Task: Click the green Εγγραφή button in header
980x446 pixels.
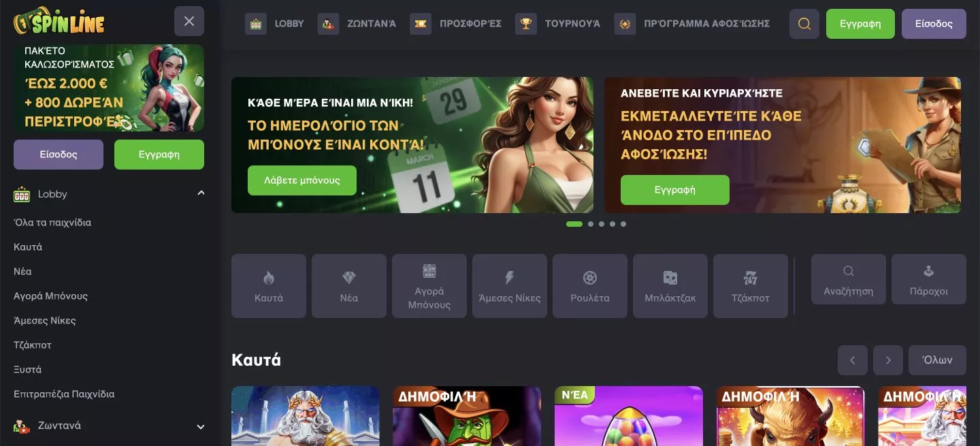Action: pos(860,24)
